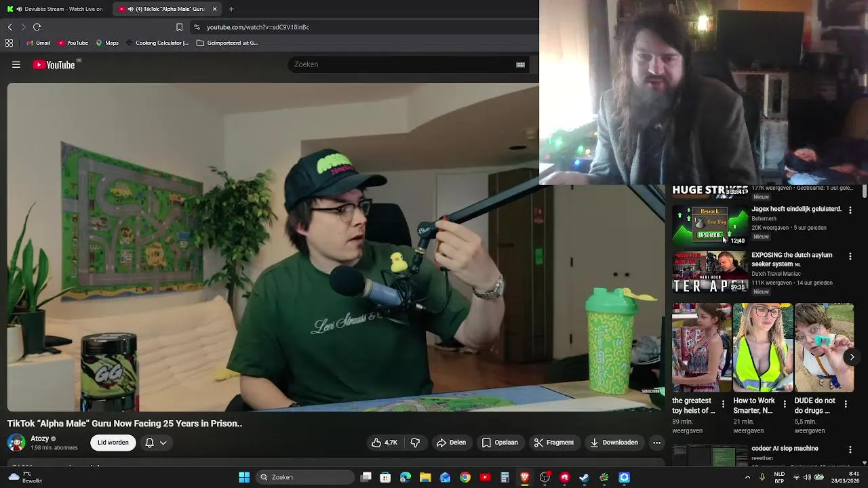
Task: Click the taskbar 'Zoeken' search box
Action: [x=304, y=477]
